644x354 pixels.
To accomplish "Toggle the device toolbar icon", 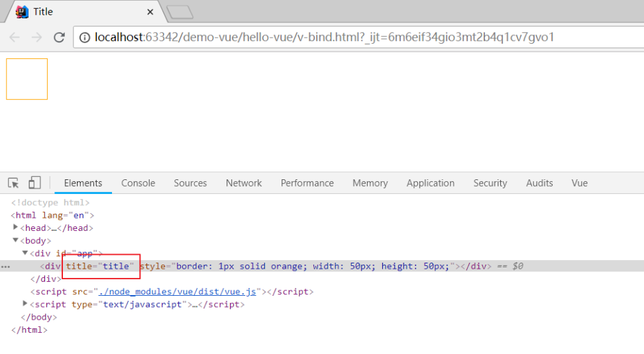I will coord(34,183).
